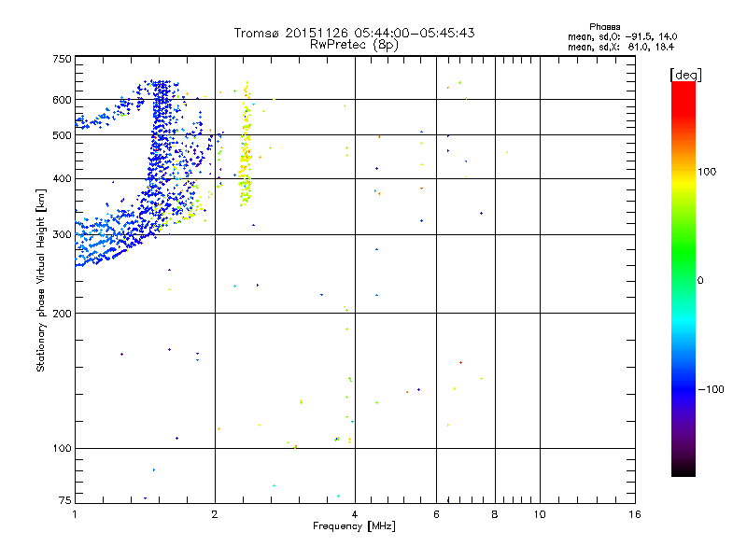Click the black bottom of the colorbar
The width and height of the screenshot is (747, 560).
tap(684, 469)
